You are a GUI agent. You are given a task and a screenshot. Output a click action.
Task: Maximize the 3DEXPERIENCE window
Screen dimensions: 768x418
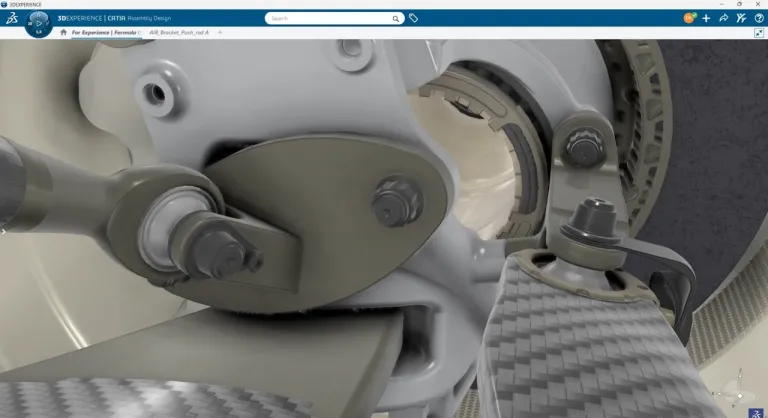tap(739, 4)
